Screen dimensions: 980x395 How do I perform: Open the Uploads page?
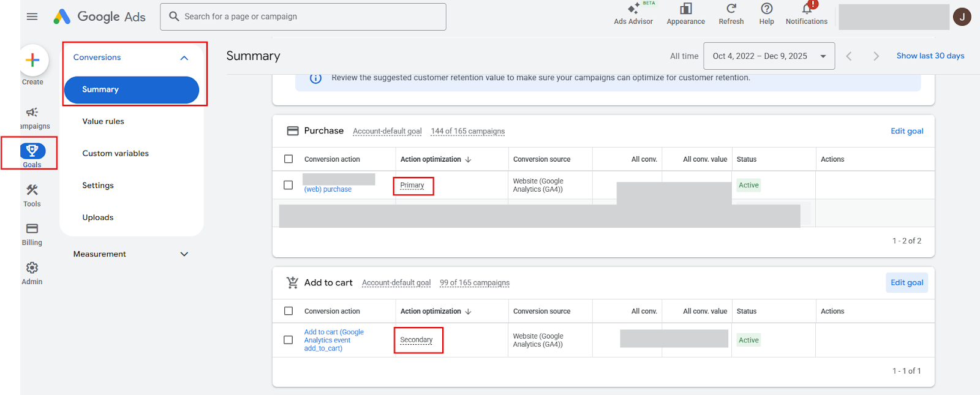pyautogui.click(x=98, y=217)
